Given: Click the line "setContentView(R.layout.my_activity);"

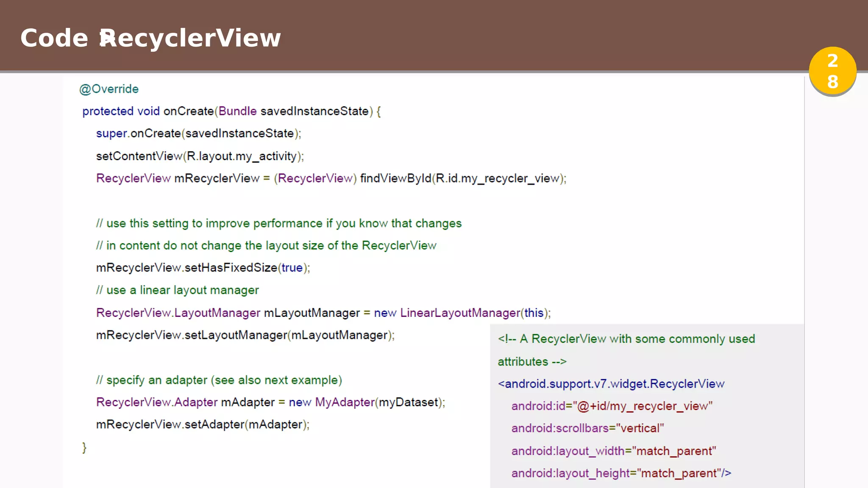Looking at the screenshot, I should tap(200, 156).
